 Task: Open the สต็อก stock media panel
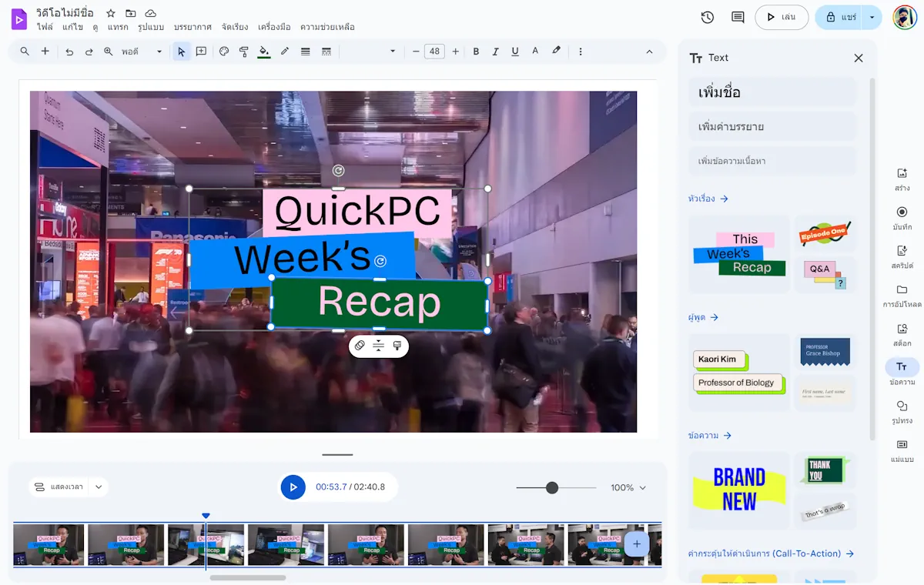pos(902,336)
